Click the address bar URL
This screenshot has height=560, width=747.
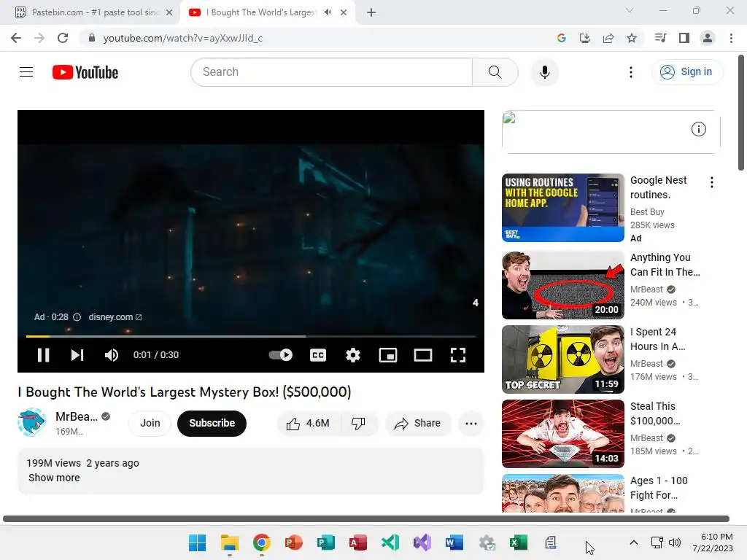182,38
